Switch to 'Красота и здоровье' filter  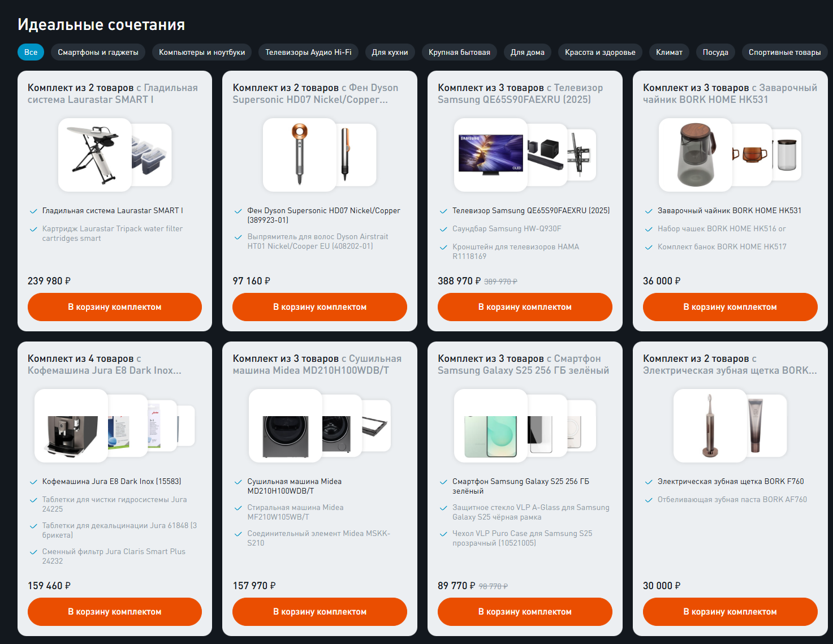coord(600,52)
